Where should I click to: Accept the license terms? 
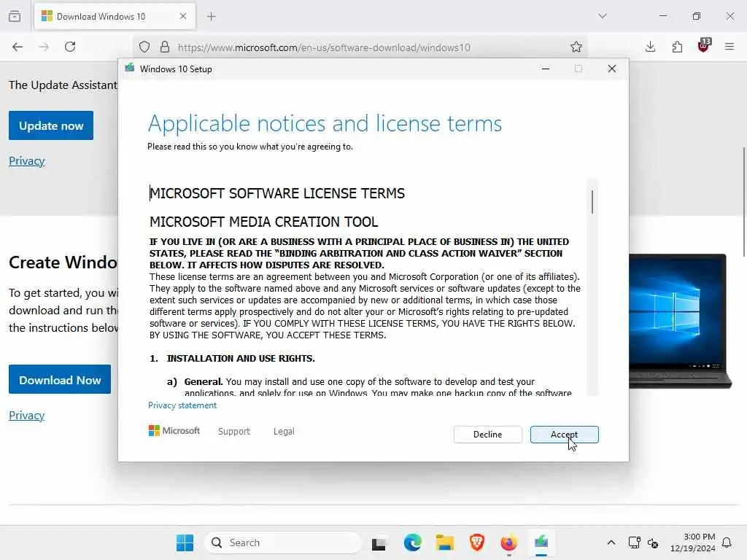(564, 435)
